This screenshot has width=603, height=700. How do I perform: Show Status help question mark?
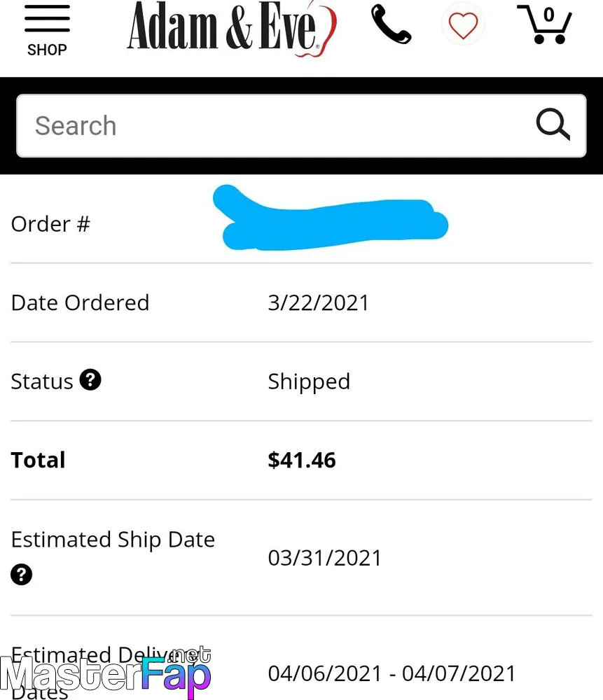(90, 380)
